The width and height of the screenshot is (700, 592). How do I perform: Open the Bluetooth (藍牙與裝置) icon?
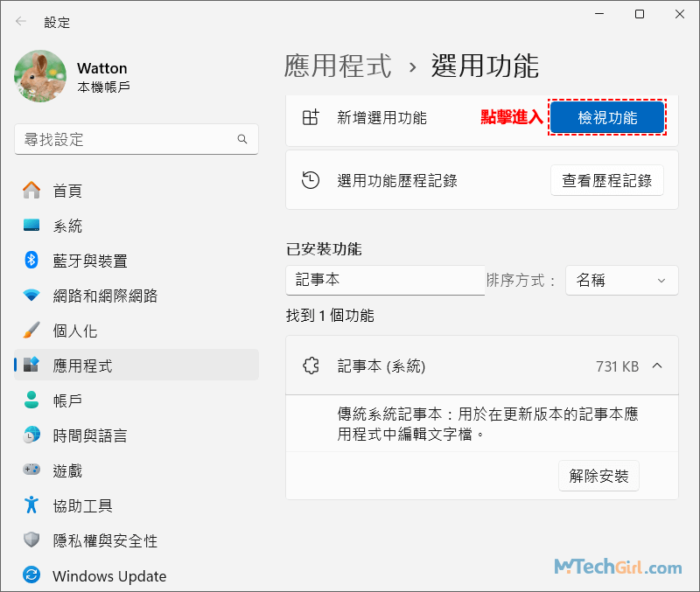point(31,261)
